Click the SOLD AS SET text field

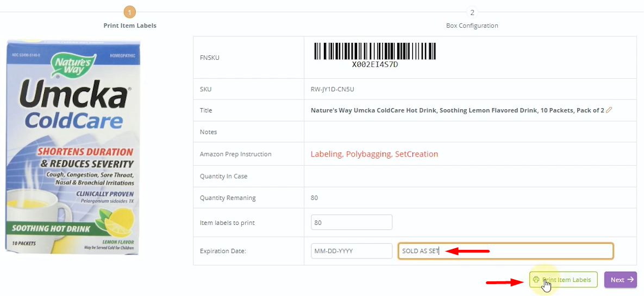coord(505,251)
